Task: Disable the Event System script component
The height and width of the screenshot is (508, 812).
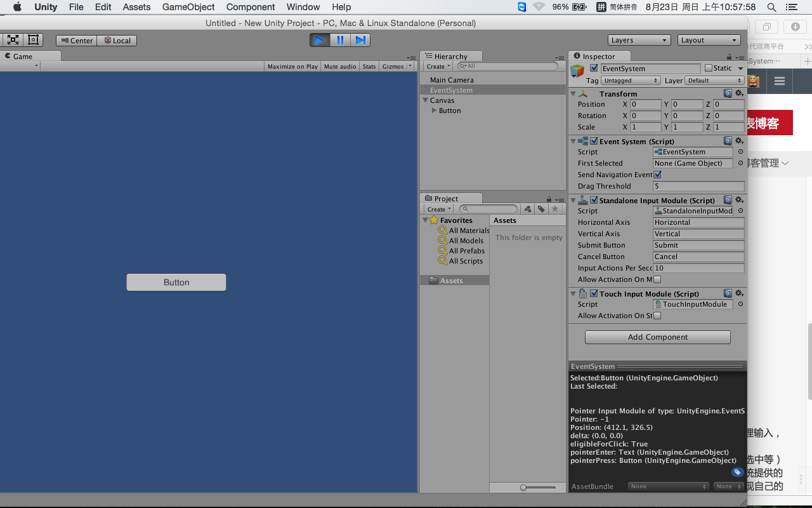Action: coord(594,141)
